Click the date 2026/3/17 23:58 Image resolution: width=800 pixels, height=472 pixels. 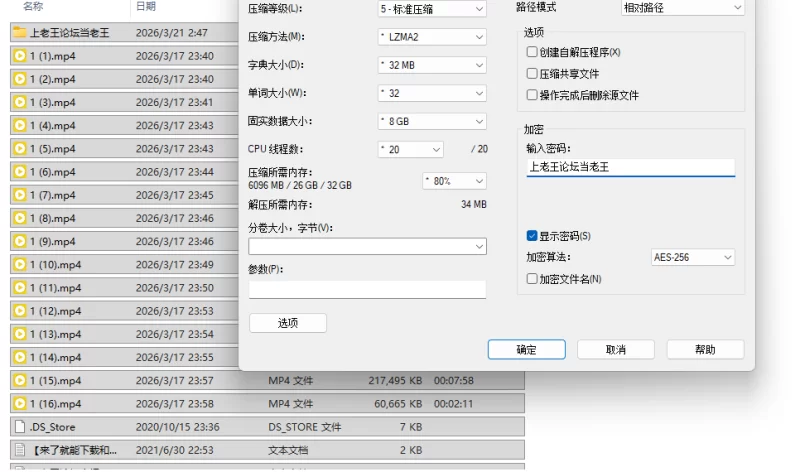(x=174, y=404)
